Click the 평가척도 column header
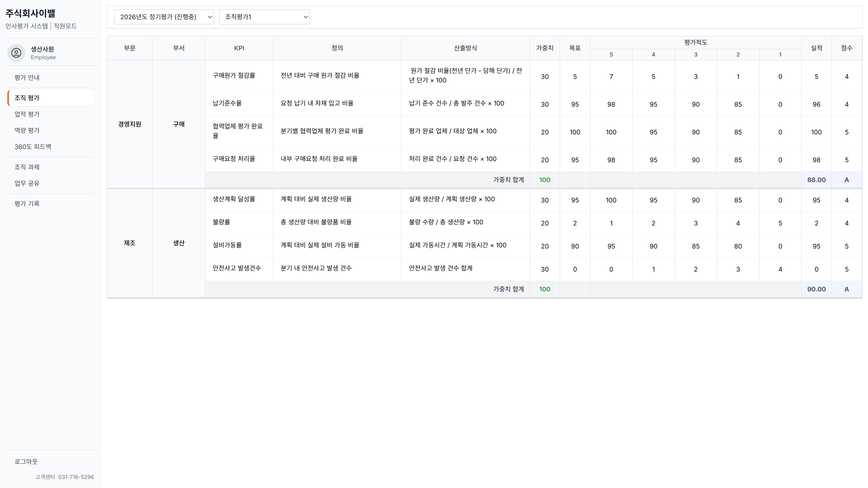Image resolution: width=868 pixels, height=488 pixels. pos(695,42)
